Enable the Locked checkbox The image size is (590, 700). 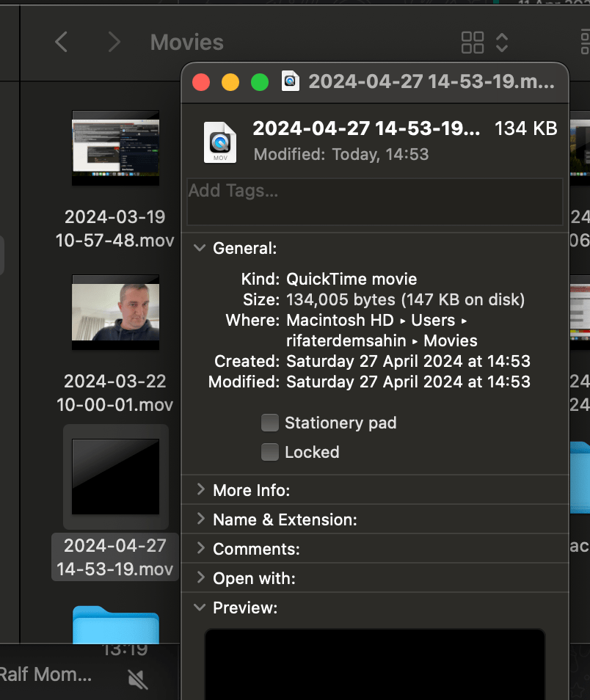coord(270,452)
